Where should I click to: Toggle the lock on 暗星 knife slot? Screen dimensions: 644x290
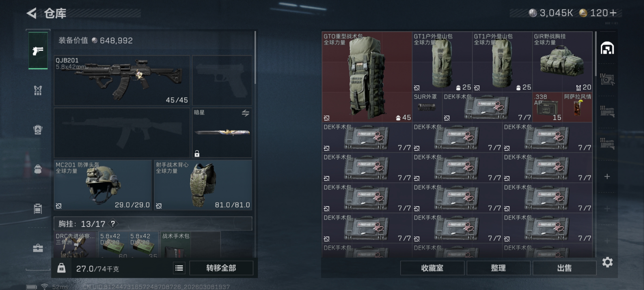click(x=197, y=154)
